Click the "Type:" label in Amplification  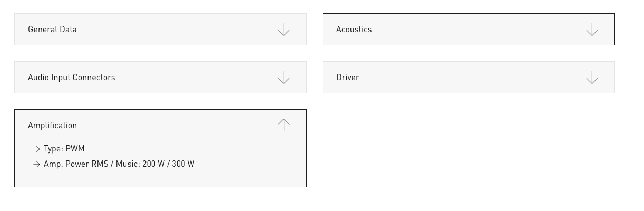[53, 149]
